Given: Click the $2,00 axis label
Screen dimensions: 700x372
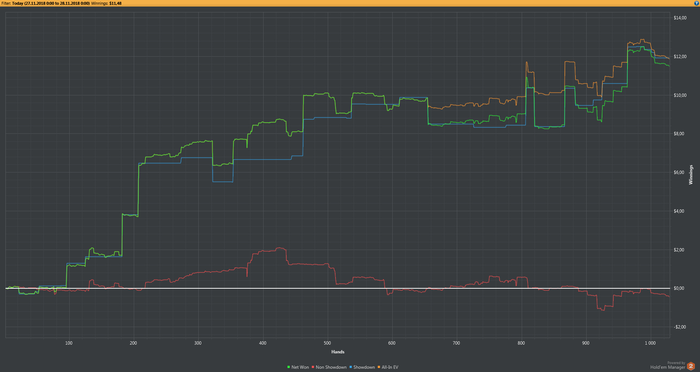Looking at the screenshot, I should (x=679, y=250).
